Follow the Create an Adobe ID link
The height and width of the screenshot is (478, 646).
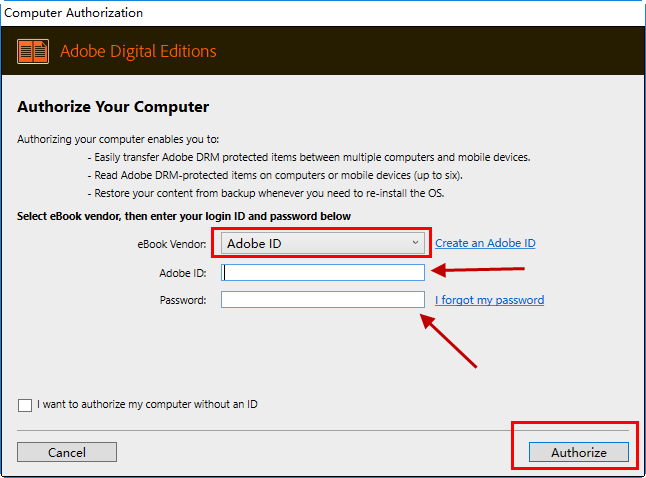485,243
